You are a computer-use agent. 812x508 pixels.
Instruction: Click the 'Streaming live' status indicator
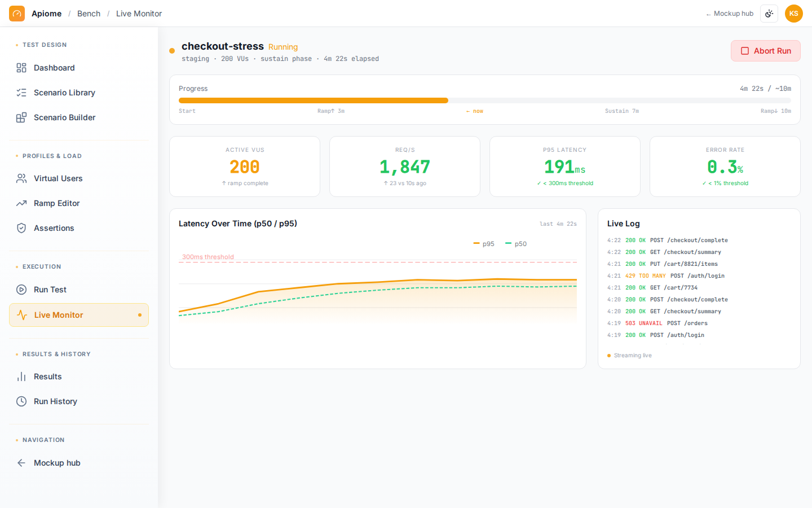[x=629, y=356]
